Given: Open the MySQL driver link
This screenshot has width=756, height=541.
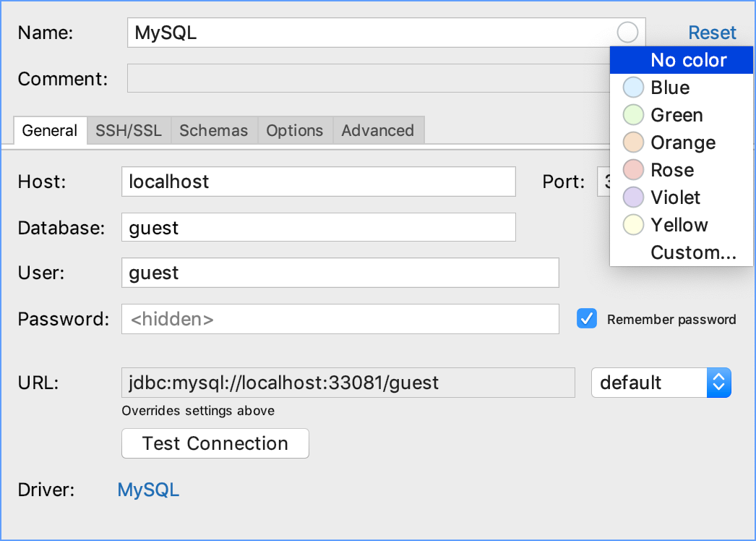Looking at the screenshot, I should [x=148, y=490].
